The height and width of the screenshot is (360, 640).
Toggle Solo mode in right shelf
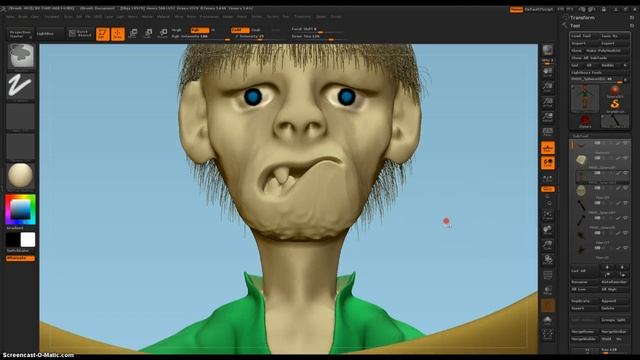[548, 319]
